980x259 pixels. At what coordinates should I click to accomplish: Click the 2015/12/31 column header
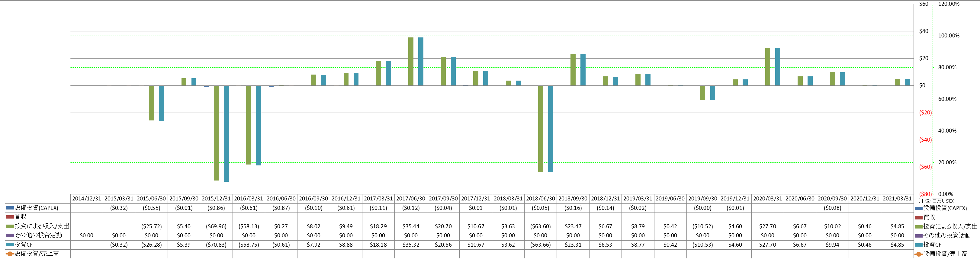pos(216,199)
